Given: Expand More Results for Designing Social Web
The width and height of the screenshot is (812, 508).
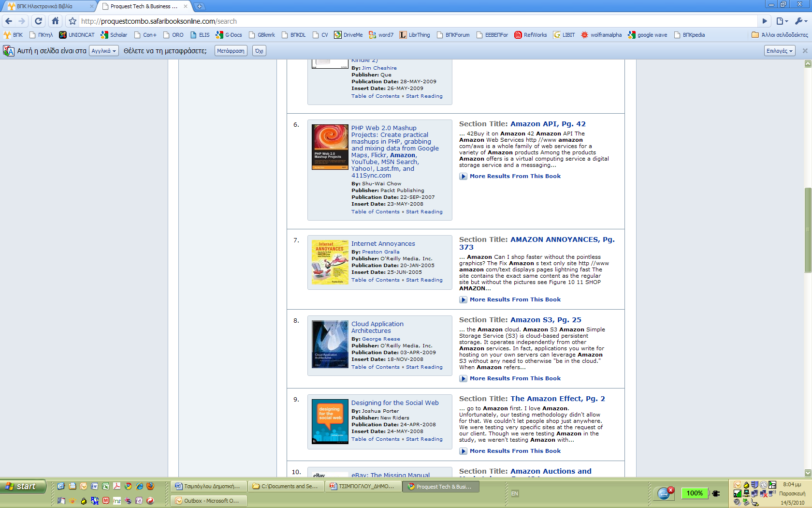Looking at the screenshot, I should (x=510, y=451).
